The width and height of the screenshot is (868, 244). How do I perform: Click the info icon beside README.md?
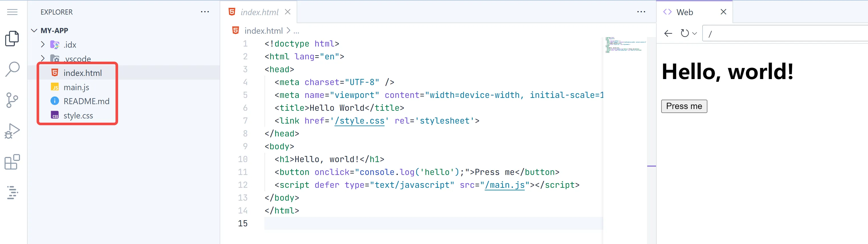pyautogui.click(x=54, y=101)
